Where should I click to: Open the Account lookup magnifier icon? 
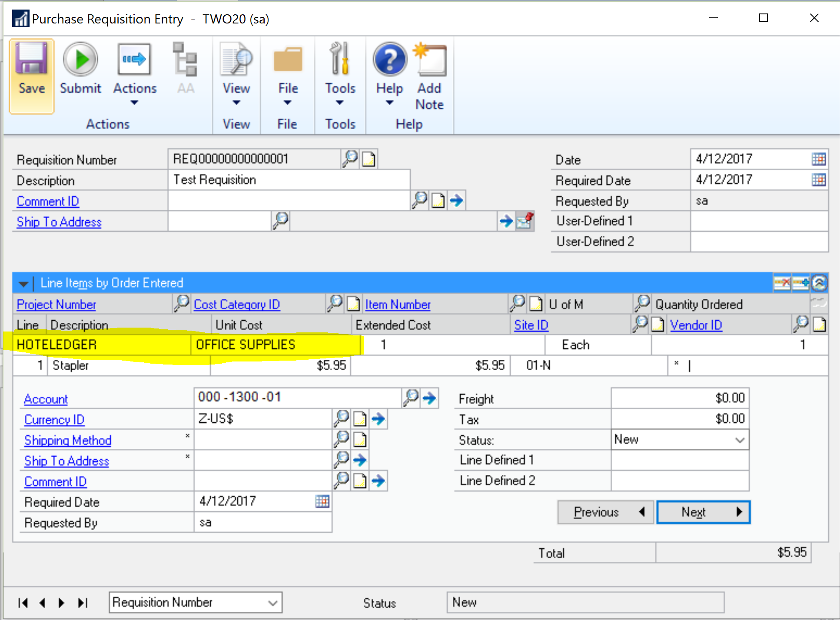coord(411,398)
